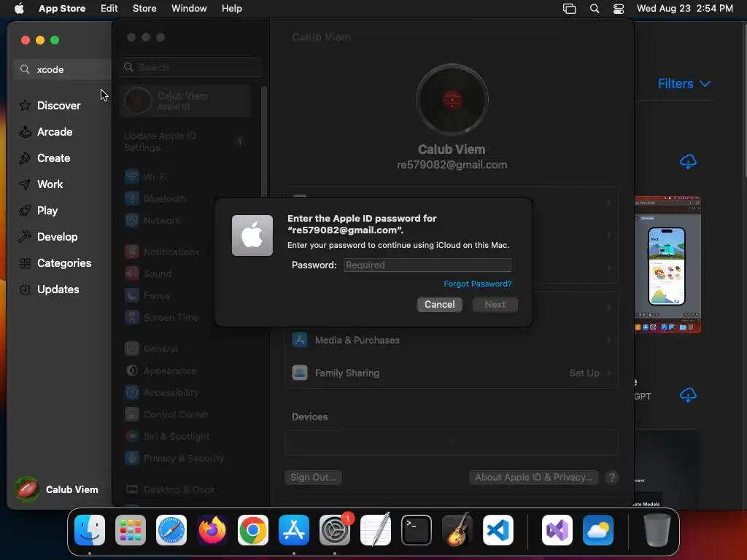This screenshot has height=560, width=747.
Task: Expand the Filters dropdown
Action: click(684, 84)
